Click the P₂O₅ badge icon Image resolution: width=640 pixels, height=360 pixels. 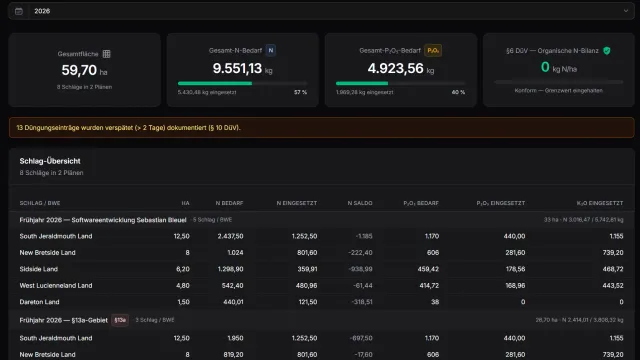tap(433, 50)
